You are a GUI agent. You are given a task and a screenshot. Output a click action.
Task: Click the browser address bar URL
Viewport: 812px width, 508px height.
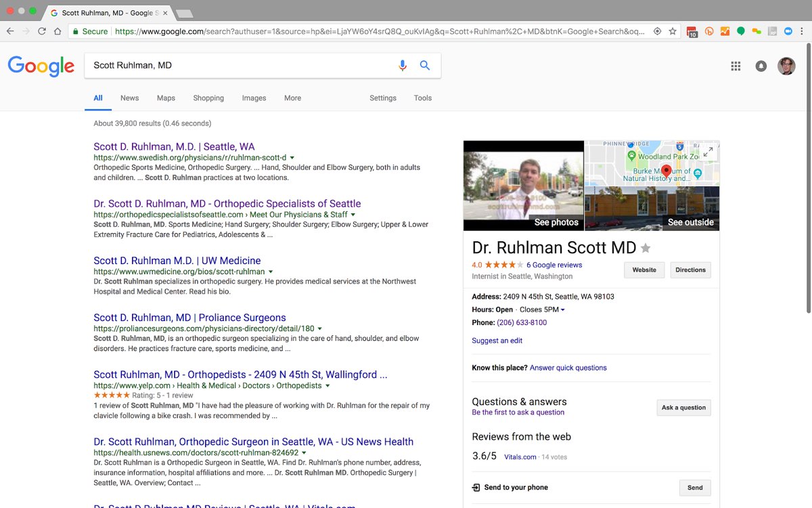tap(379, 31)
